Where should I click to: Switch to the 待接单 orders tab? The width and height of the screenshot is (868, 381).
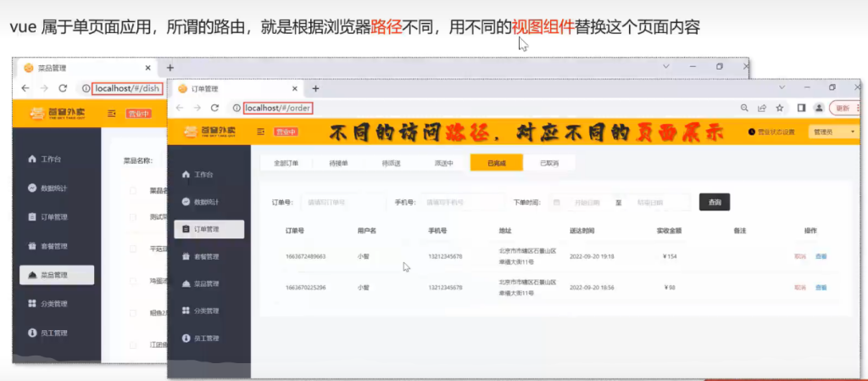point(338,163)
